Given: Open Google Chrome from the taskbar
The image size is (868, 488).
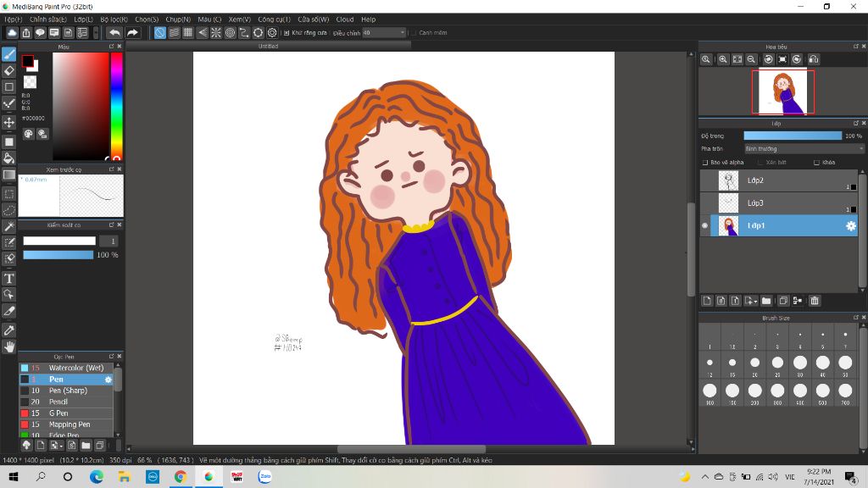Looking at the screenshot, I should coord(180,476).
